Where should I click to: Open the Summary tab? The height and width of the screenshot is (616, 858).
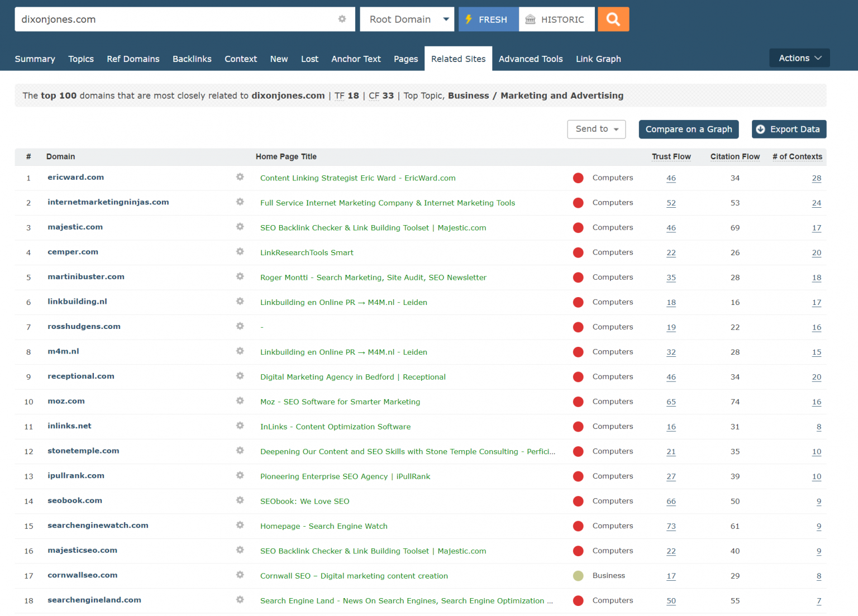pos(35,59)
